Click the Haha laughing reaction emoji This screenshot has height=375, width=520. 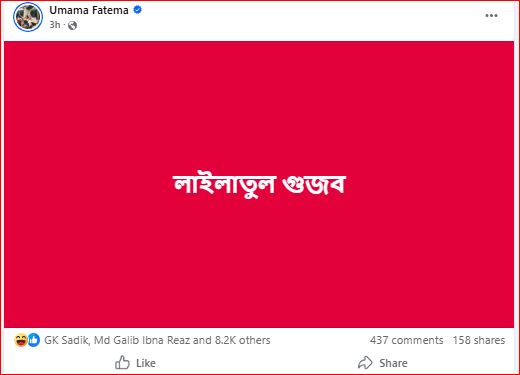click(x=21, y=340)
